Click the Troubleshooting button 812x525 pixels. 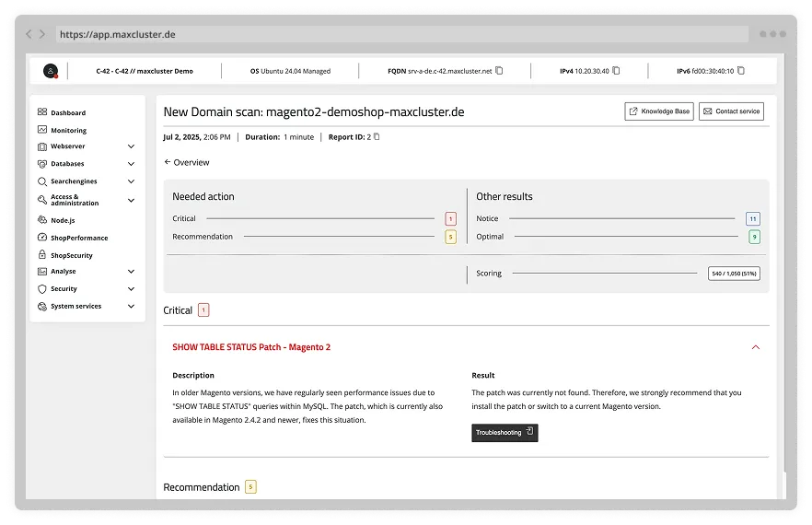505,433
